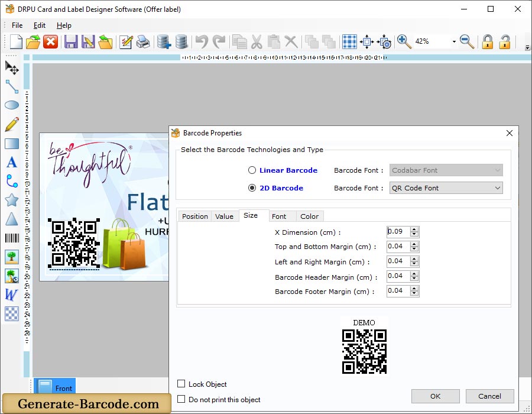Redo the last undone action
Image resolution: width=532 pixels, height=414 pixels.
(x=219, y=42)
